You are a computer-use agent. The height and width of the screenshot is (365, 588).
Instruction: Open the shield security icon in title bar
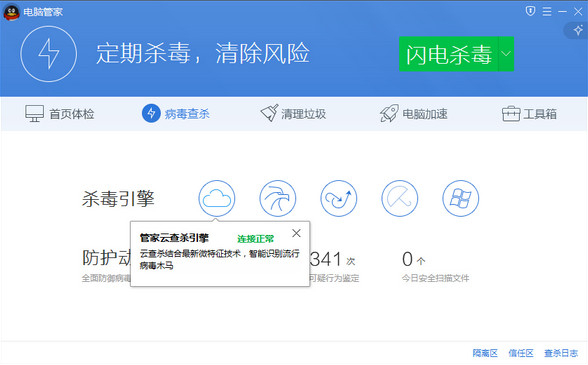(x=530, y=11)
